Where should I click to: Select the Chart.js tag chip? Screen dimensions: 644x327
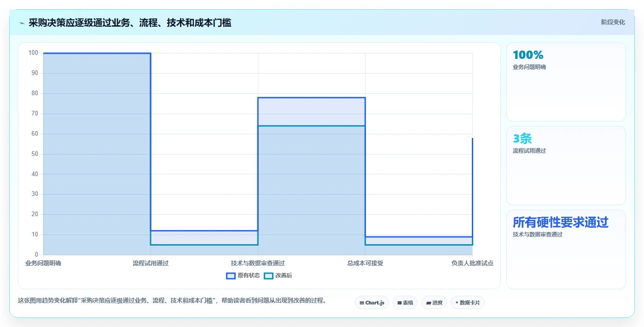pos(372,303)
